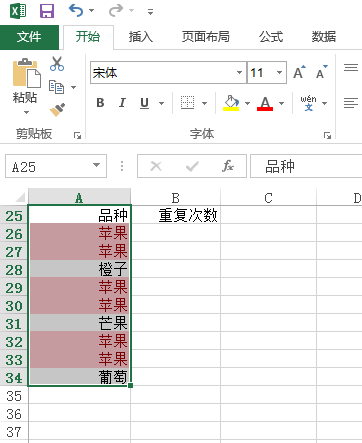Click the selection fill handle
The width and height of the screenshot is (362, 443).
pyautogui.click(x=130, y=385)
